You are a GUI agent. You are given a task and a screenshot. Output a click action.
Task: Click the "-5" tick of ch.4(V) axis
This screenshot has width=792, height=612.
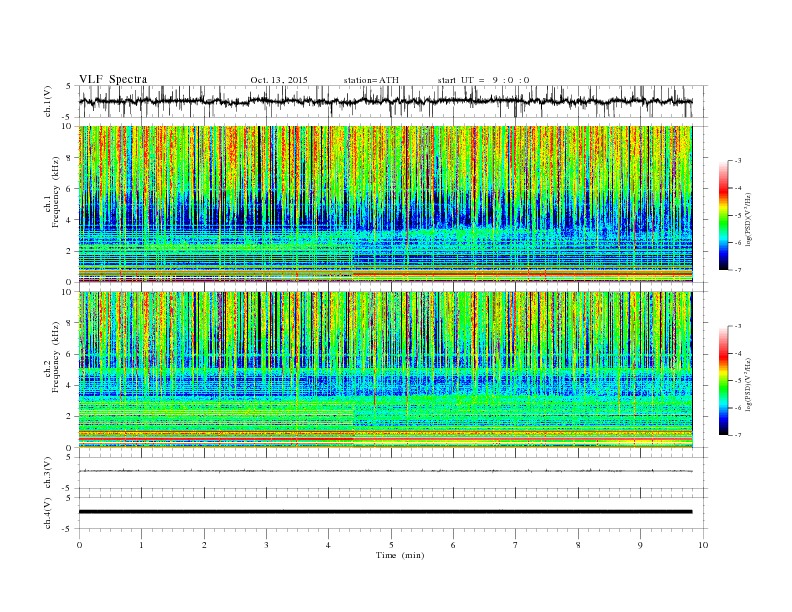click(68, 529)
